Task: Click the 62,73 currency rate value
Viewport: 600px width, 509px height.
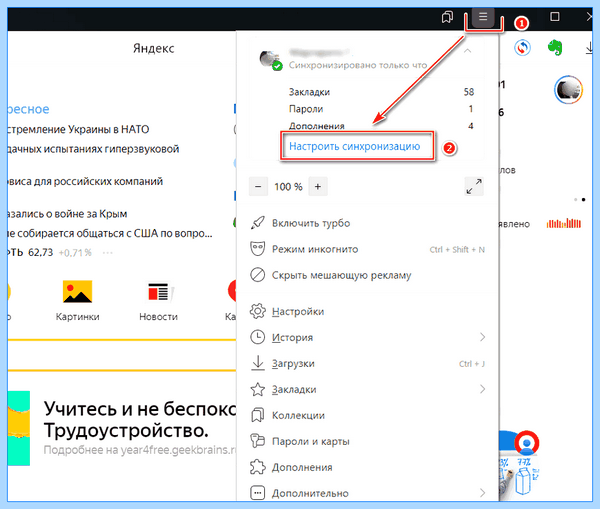Action: (x=41, y=253)
